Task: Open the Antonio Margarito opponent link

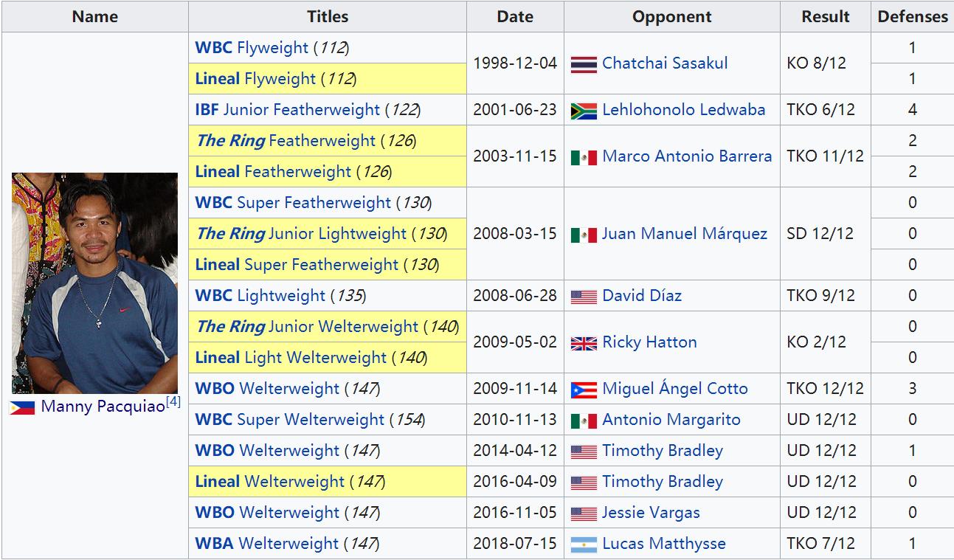Action: coord(671,420)
